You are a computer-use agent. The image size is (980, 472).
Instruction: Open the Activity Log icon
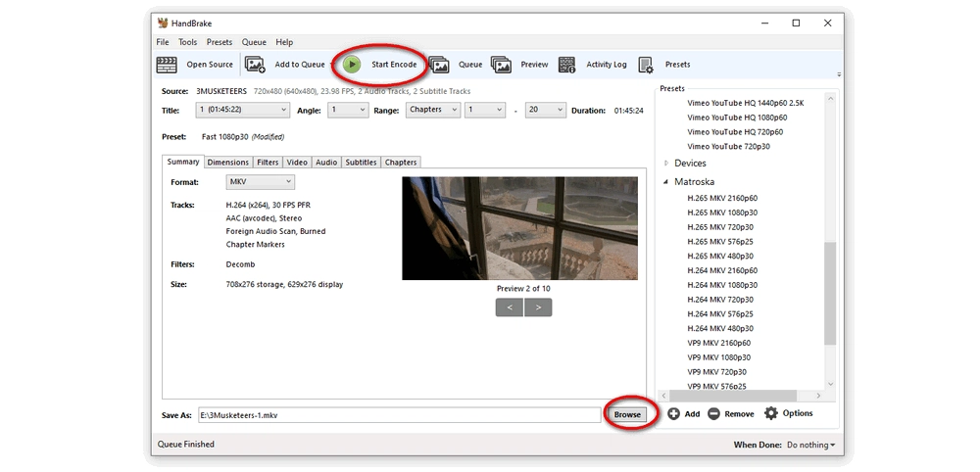(567, 65)
